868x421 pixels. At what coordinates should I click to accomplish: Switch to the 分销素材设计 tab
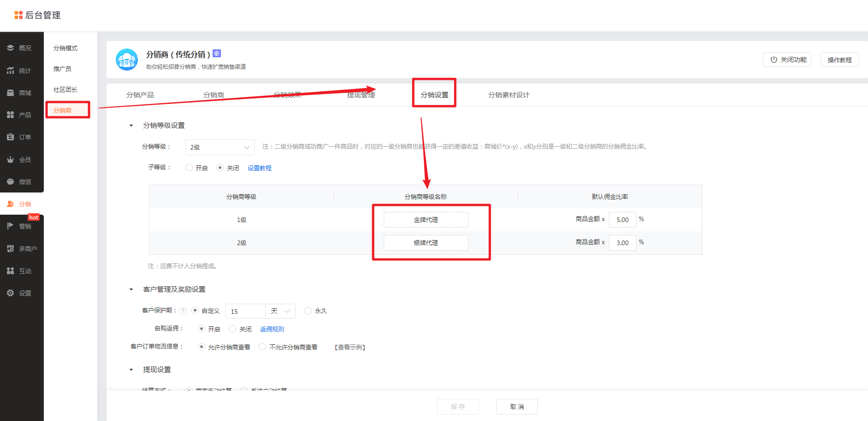[x=509, y=95]
